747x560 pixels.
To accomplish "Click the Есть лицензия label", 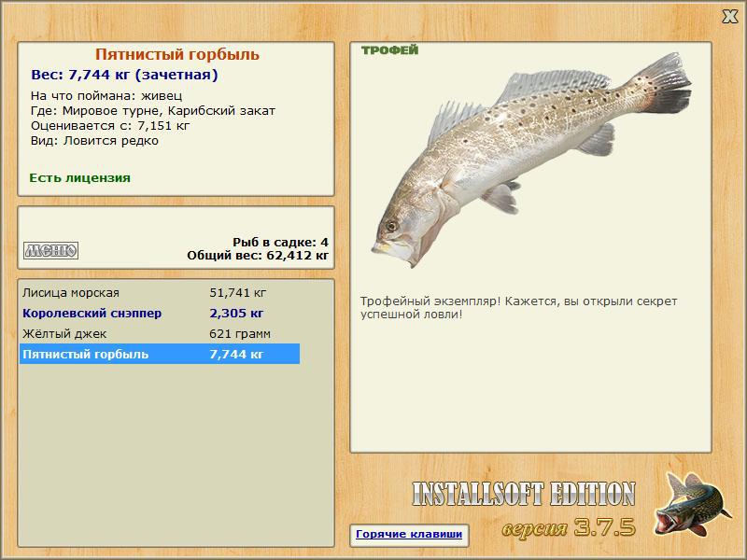I will point(80,178).
